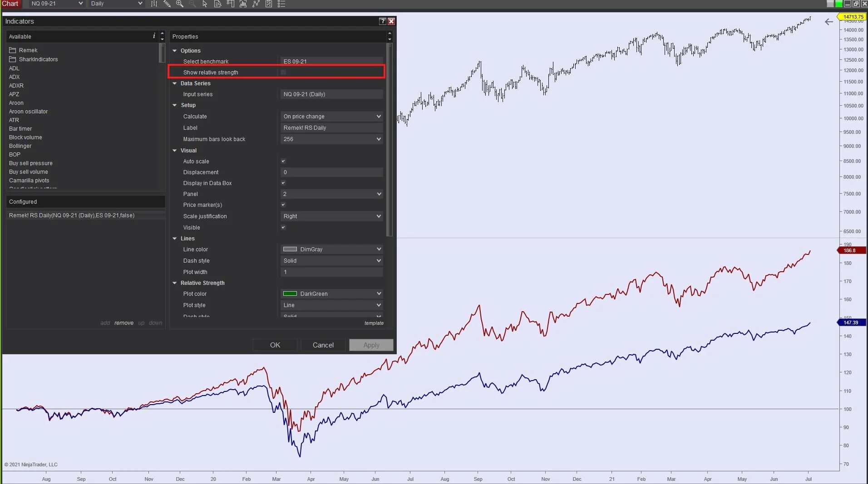The width and height of the screenshot is (868, 484).
Task: Collapse the Lines section
Action: [175, 239]
